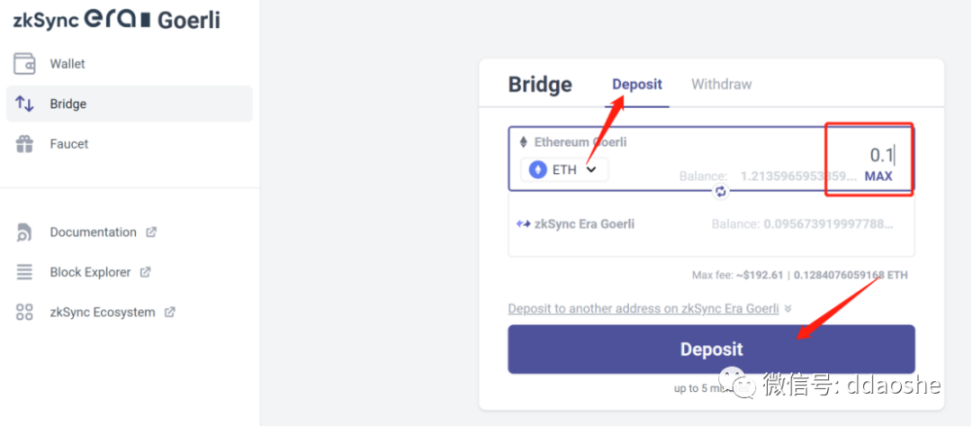Click the Faucet gift icon
972x427 pixels.
pos(25,144)
